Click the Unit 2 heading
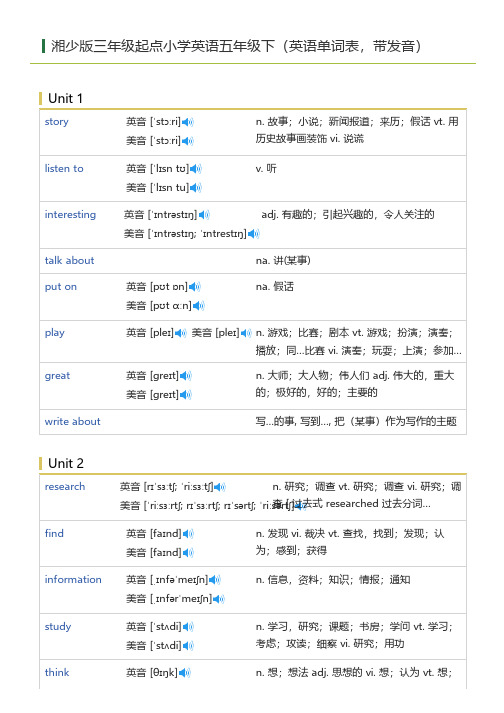The height and width of the screenshot is (713, 504). pos(66,463)
